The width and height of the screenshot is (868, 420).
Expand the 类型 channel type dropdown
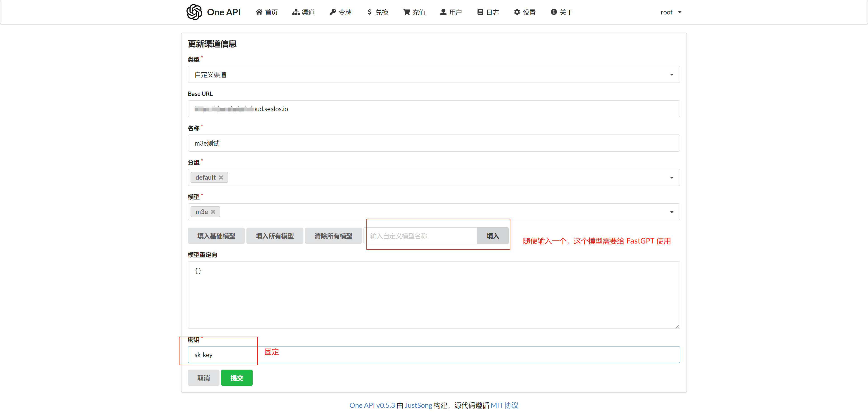pyautogui.click(x=672, y=75)
